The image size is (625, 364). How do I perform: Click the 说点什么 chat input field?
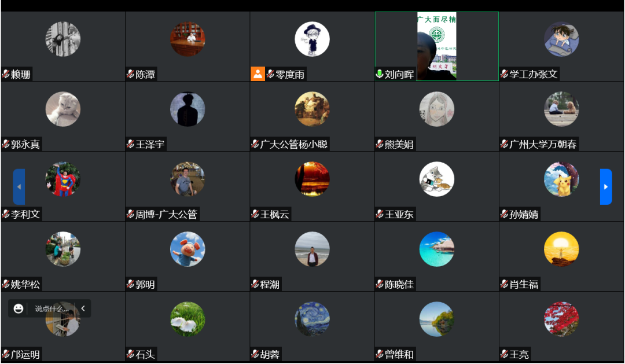click(52, 308)
